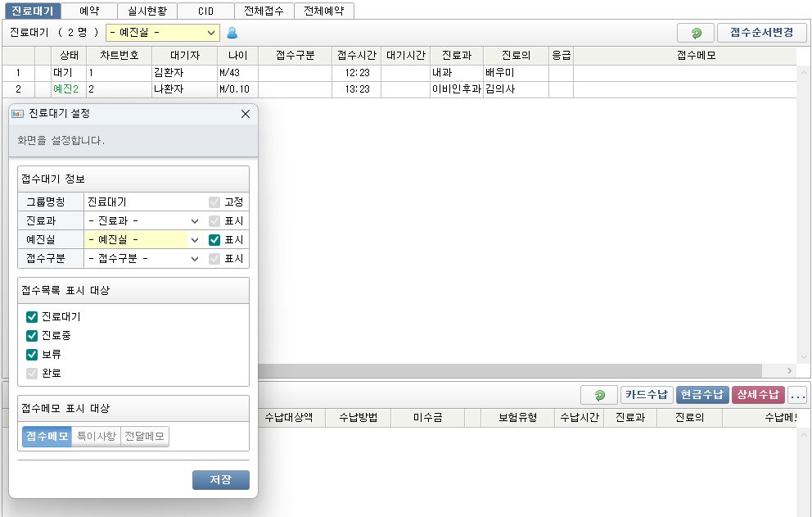Click the blue patient user icon
812x517 pixels.
tap(232, 34)
